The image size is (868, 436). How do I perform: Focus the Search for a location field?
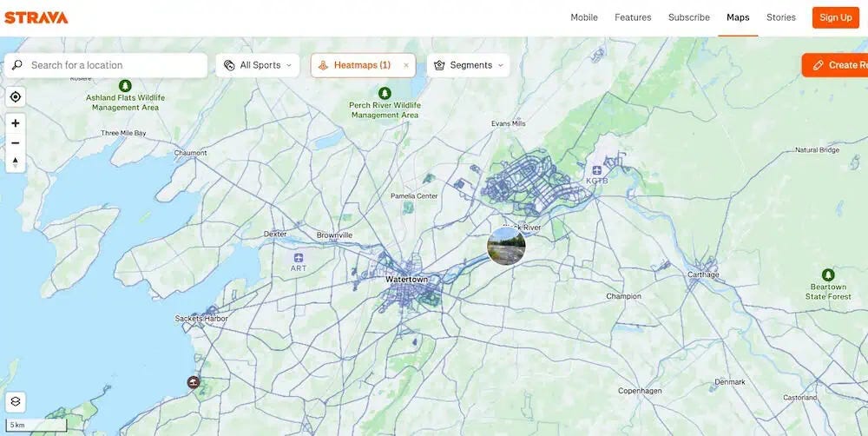click(x=106, y=65)
